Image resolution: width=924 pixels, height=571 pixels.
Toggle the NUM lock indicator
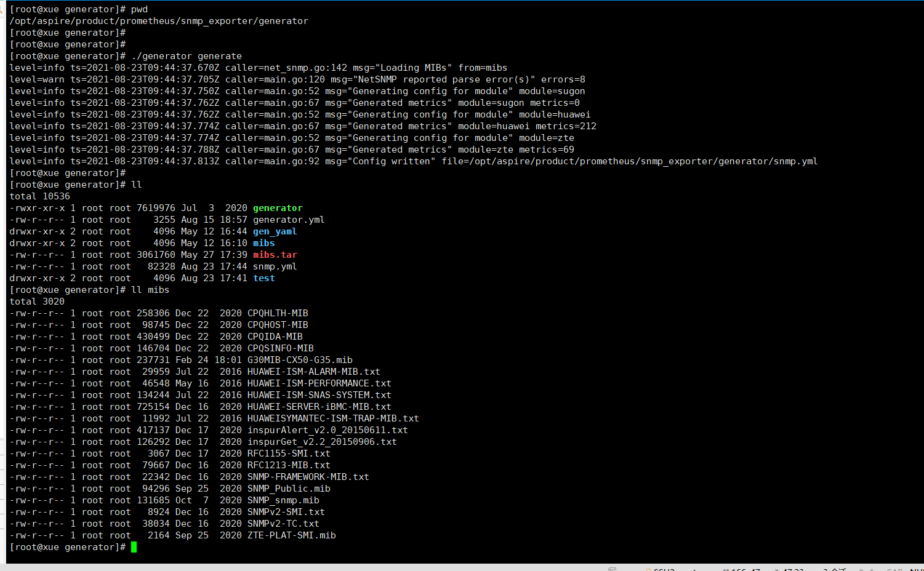pyautogui.click(x=917, y=569)
